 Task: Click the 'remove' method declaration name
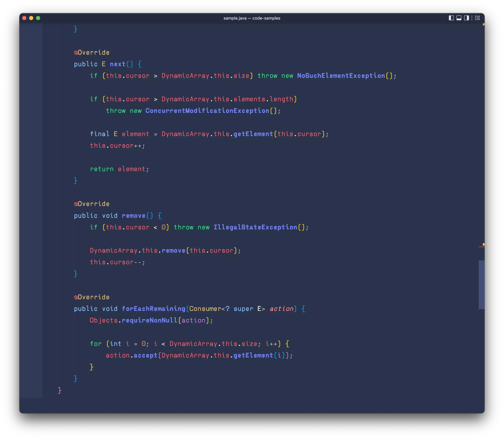133,216
